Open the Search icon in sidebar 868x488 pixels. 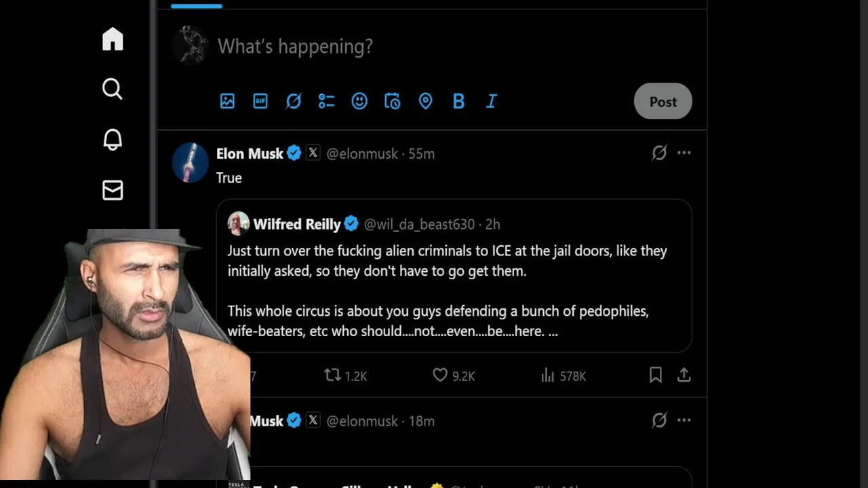pyautogui.click(x=113, y=89)
